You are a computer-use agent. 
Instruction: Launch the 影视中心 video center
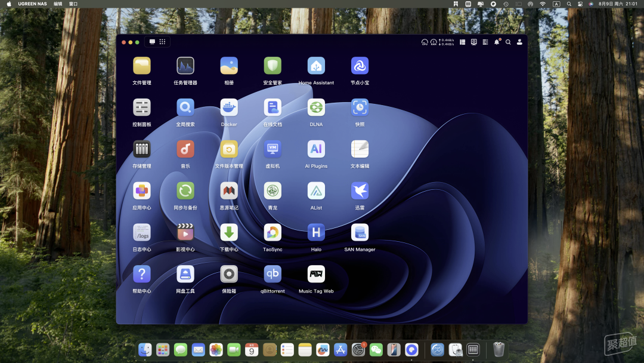[x=185, y=233]
